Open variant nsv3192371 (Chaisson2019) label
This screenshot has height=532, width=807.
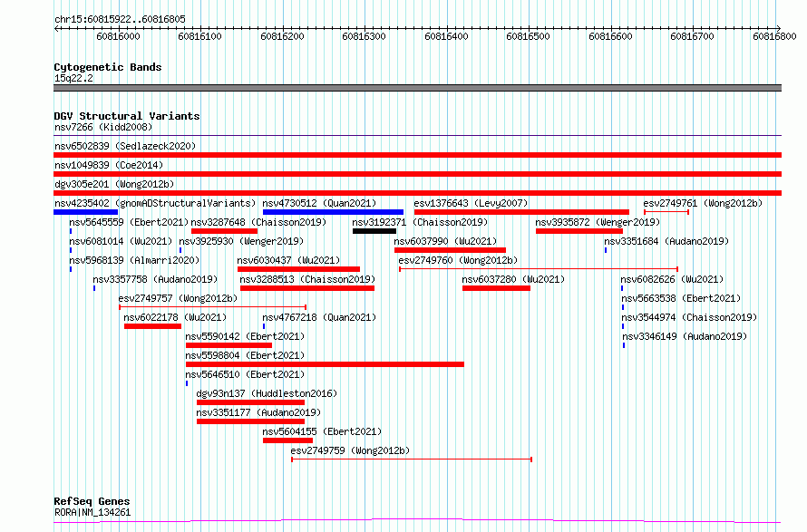pyautogui.click(x=420, y=222)
